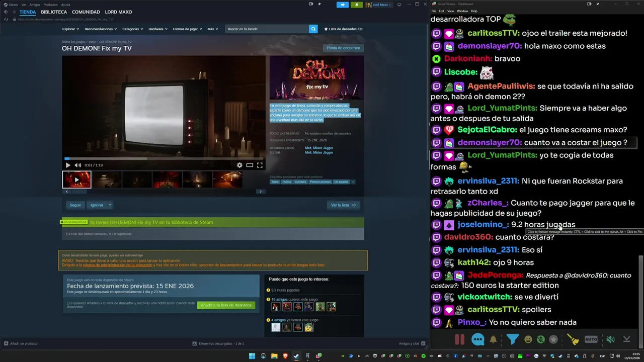Click the Steam store search magnifier
The width and height of the screenshot is (644, 362).
pyautogui.click(x=313, y=29)
